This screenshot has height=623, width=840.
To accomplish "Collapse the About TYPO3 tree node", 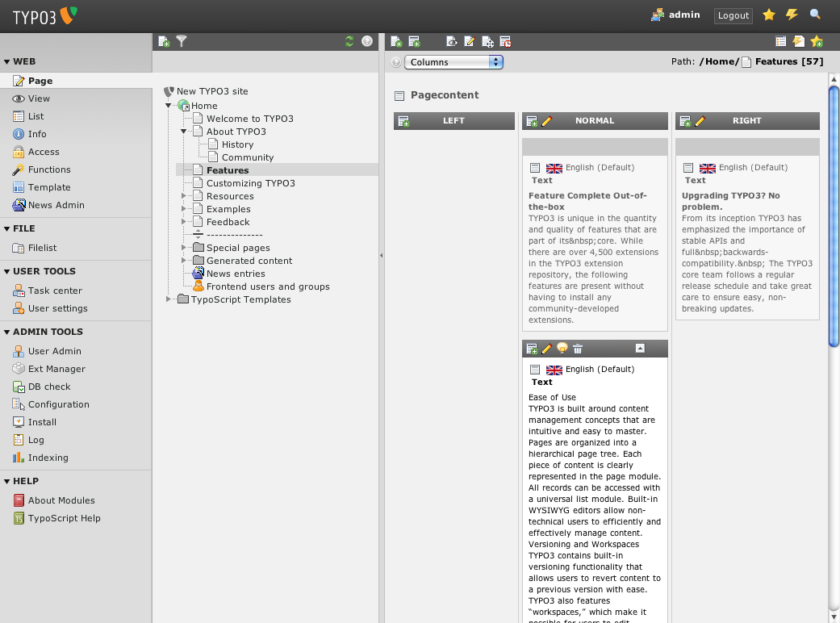I will tap(184, 132).
